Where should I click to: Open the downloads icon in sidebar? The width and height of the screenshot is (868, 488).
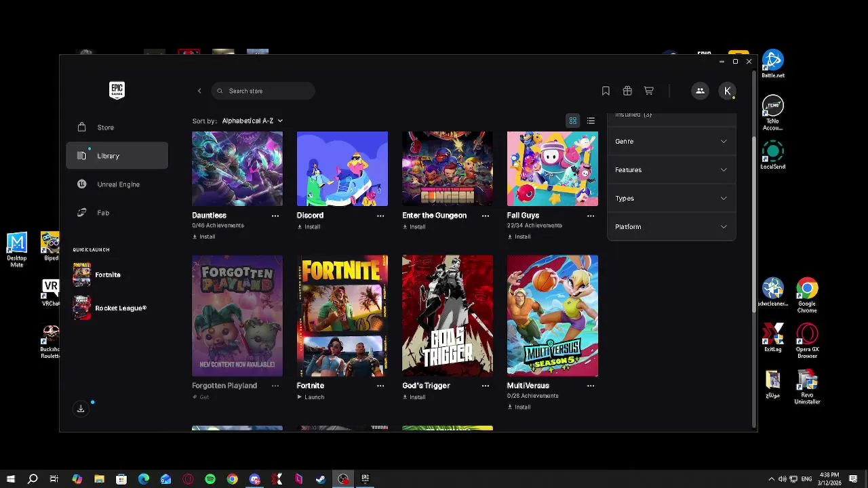tap(81, 409)
